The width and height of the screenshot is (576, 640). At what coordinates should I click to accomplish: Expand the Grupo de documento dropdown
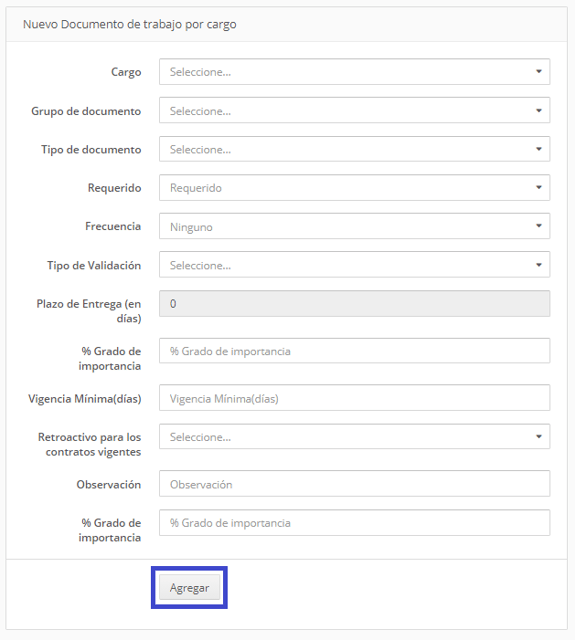click(x=354, y=110)
